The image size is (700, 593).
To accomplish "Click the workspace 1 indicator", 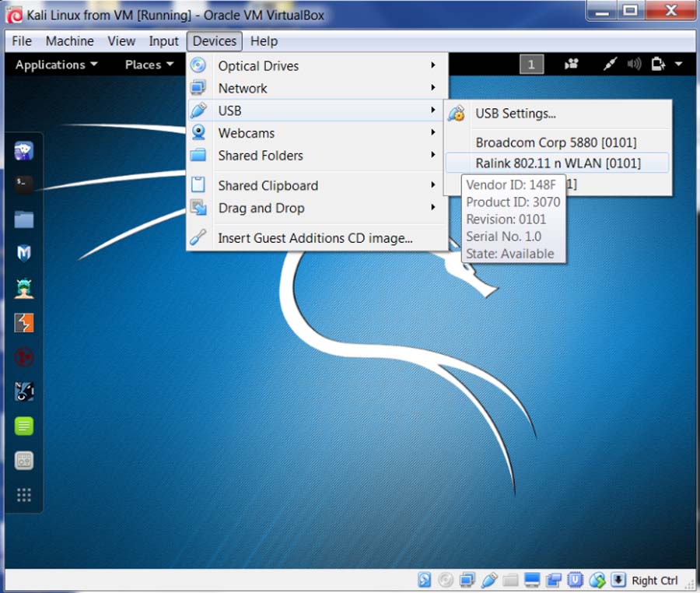I will pos(531,65).
